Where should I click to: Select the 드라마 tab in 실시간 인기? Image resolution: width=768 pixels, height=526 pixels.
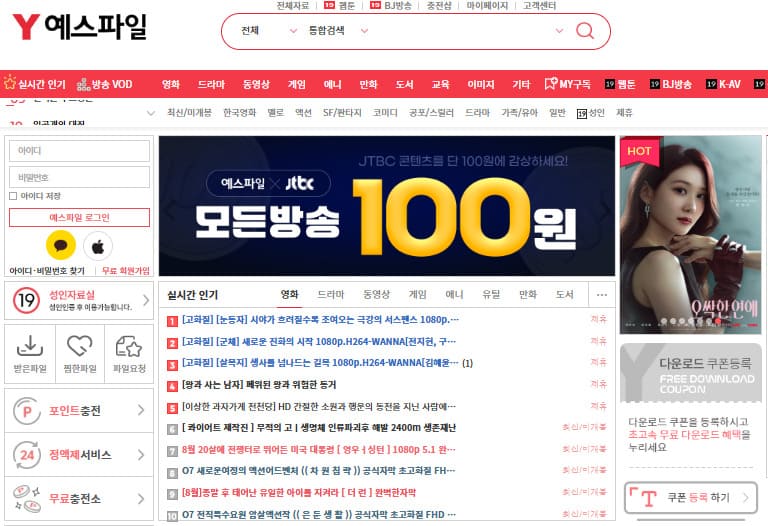[331, 294]
